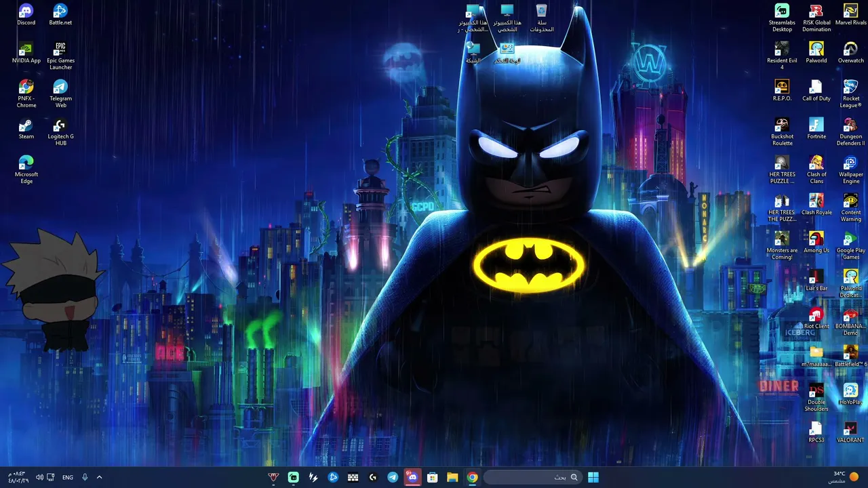Select the Microsoft Edge desktop icon

point(26,169)
